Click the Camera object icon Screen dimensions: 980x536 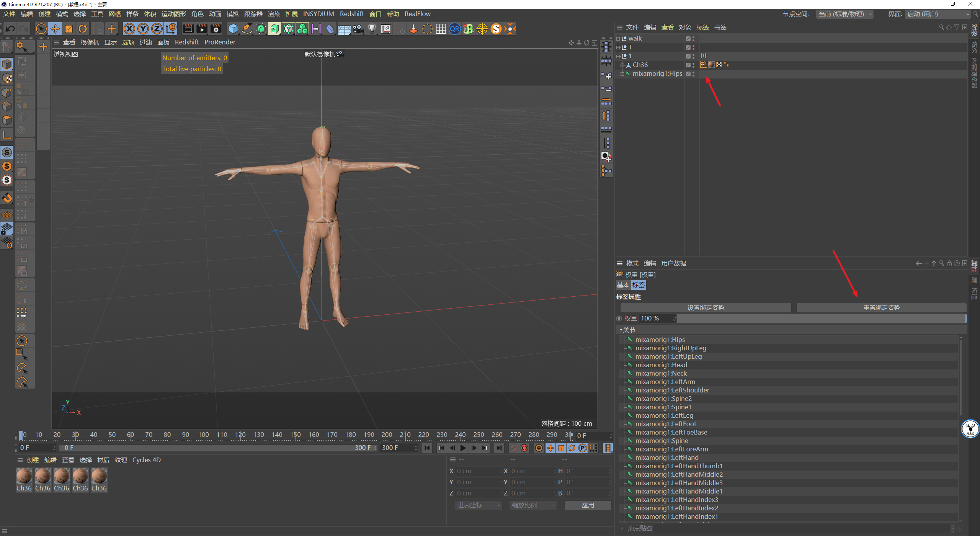358,29
